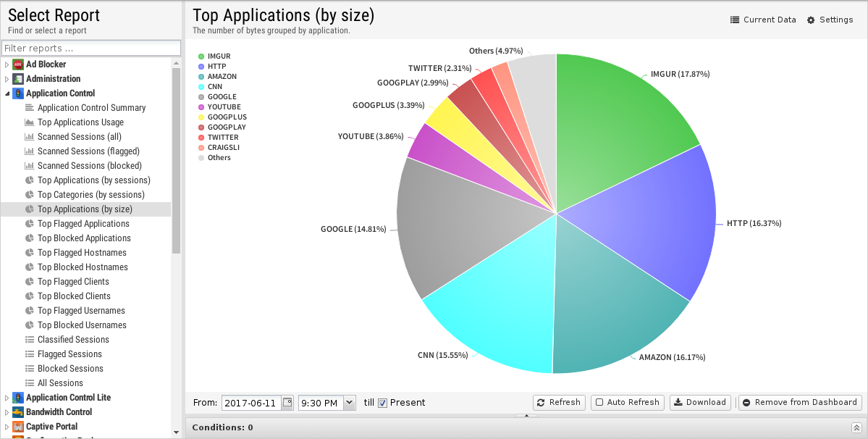Expand the Administration tree node
Image resolution: width=868 pixels, height=439 pixels.
click(x=7, y=79)
